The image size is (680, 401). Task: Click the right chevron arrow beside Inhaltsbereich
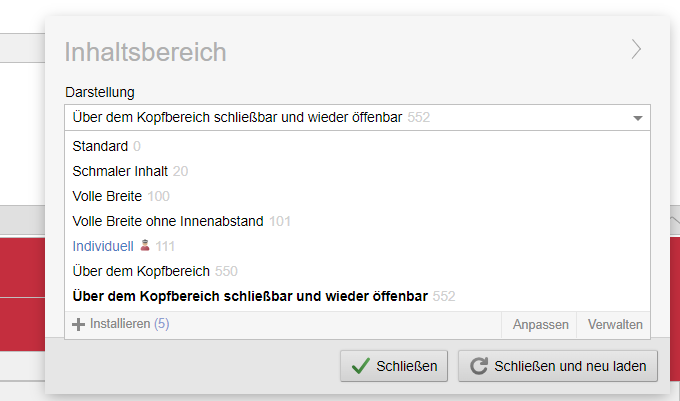(636, 50)
